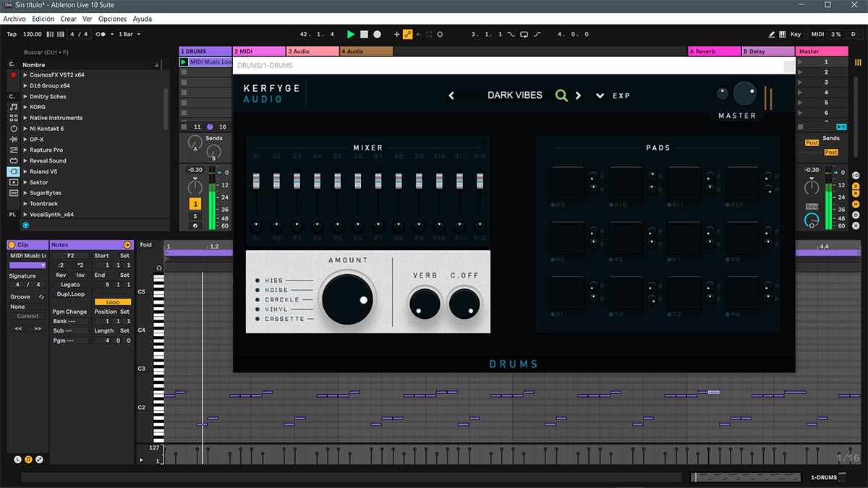868x488 pixels.
Task: Open the clip color dropdown
Action: pos(28,265)
